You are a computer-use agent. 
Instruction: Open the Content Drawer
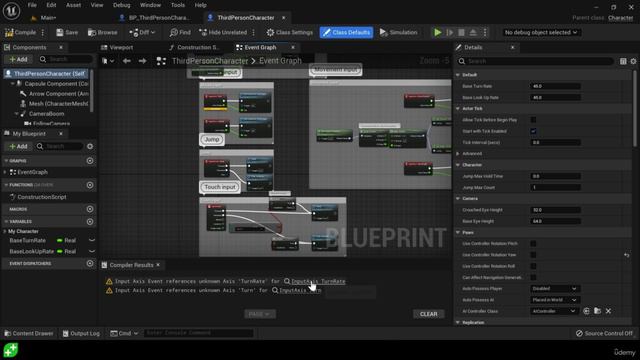pyautogui.click(x=29, y=333)
